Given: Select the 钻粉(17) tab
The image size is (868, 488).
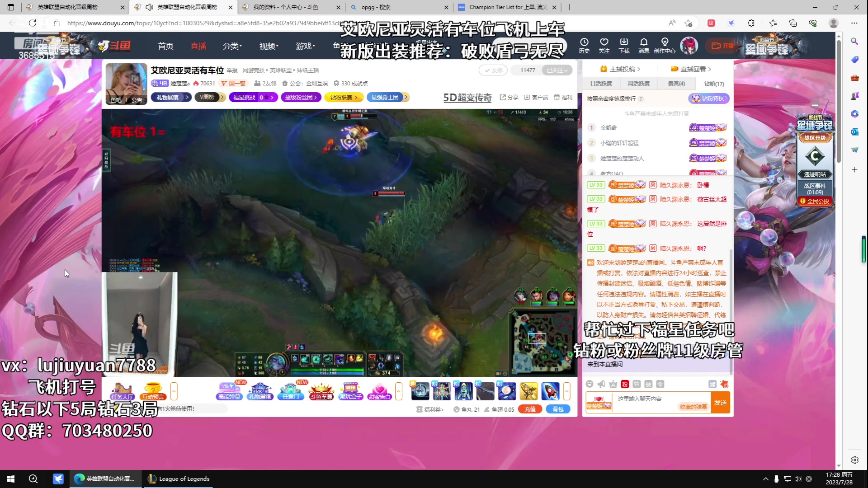Looking at the screenshot, I should 714,84.
